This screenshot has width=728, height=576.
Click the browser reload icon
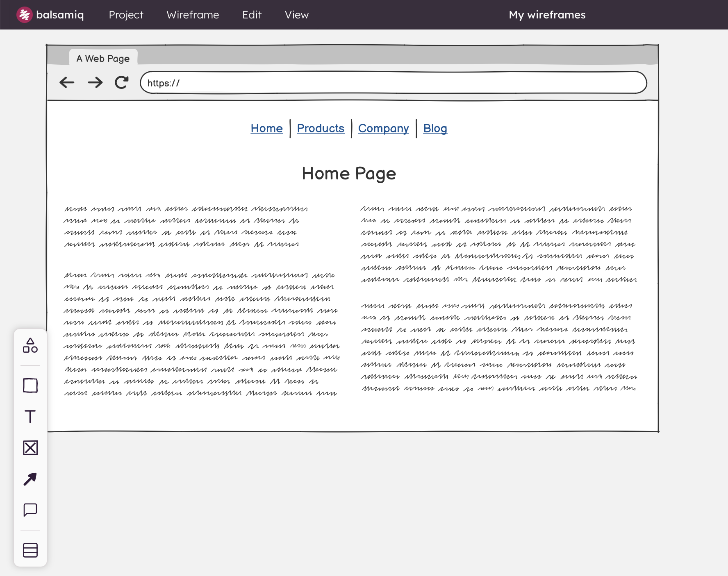tap(122, 83)
